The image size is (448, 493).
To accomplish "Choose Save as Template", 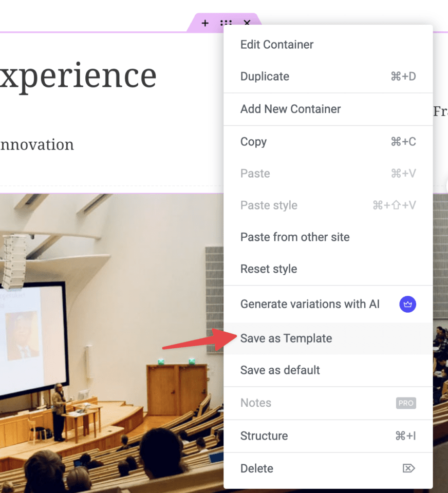I will click(x=286, y=338).
